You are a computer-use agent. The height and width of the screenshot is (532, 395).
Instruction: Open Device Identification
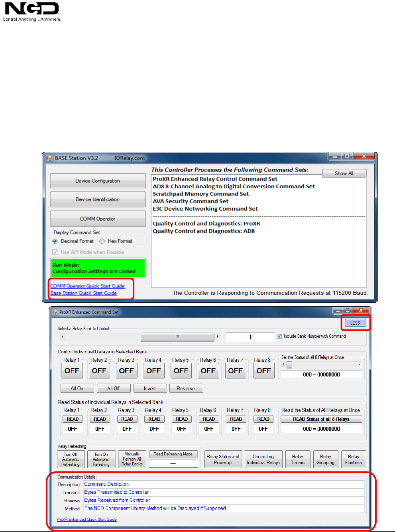(98, 199)
